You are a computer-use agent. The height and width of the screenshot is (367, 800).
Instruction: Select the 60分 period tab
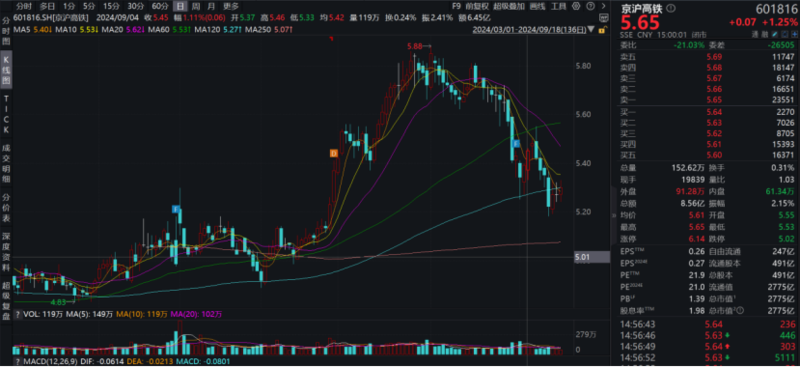[160, 6]
